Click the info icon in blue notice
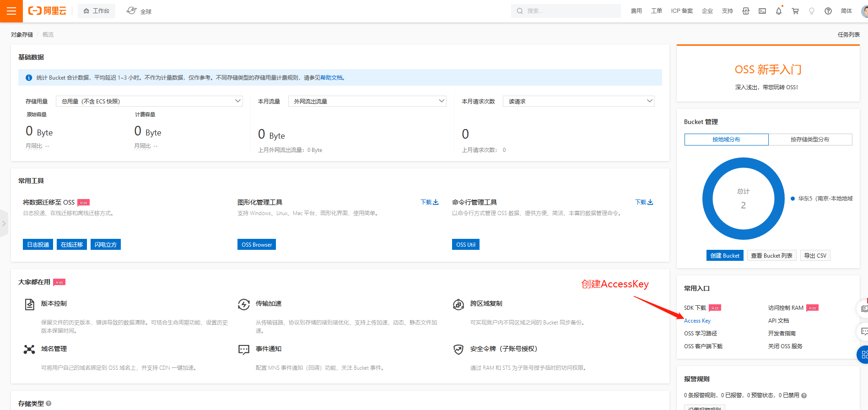 pyautogui.click(x=29, y=78)
